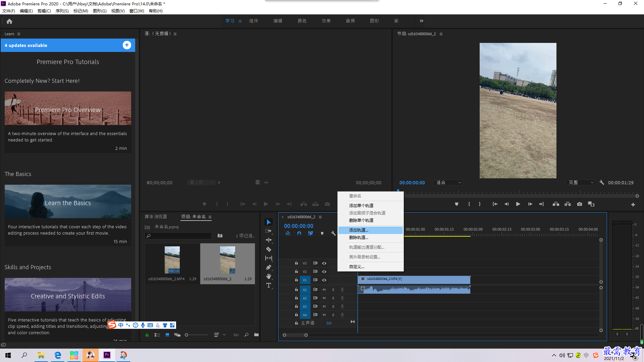Click timeline zoom scroll bar handle
This screenshot has height=362, width=644.
pyautogui.click(x=306, y=335)
